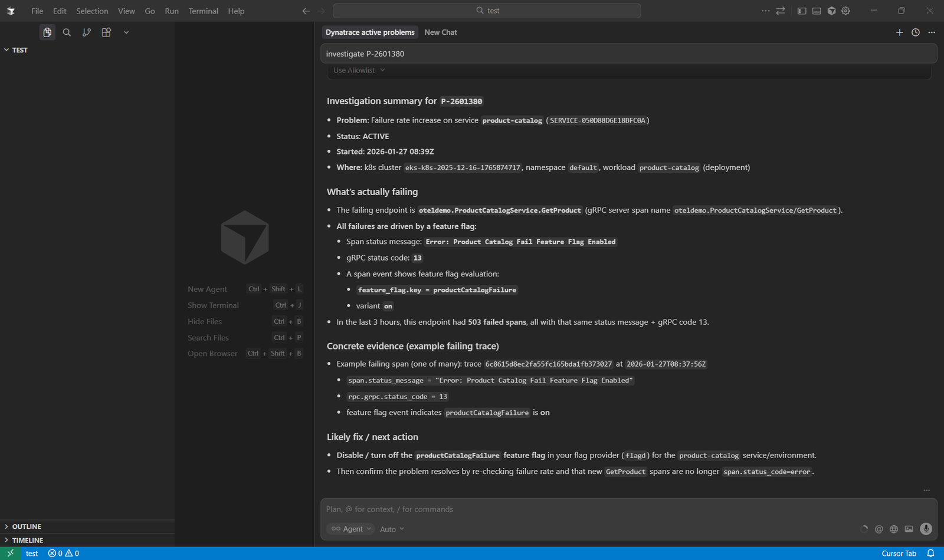Show chat history clock icon
944x560 pixels.
[916, 32]
